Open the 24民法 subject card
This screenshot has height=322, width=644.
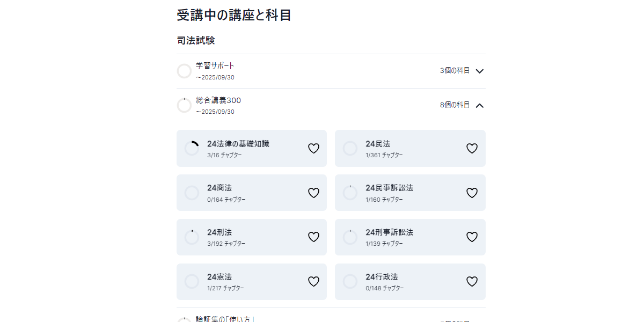pyautogui.click(x=378, y=144)
